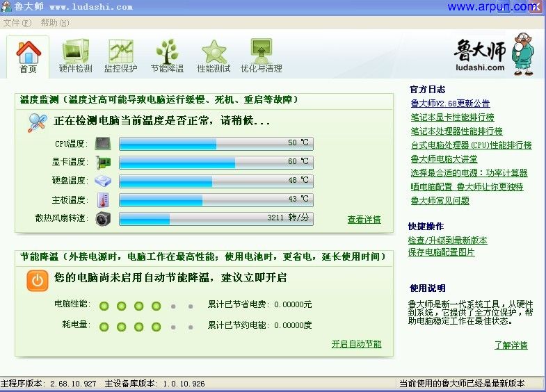This screenshot has width=546, height=392.
Task: Click the 开启自动节能 link
Action: [357, 344]
